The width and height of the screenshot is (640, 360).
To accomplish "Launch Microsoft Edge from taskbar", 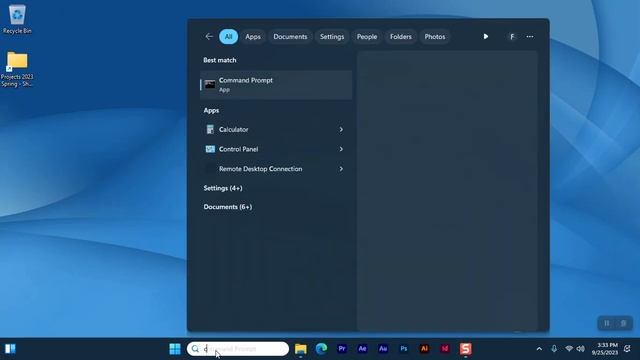I will point(321,349).
